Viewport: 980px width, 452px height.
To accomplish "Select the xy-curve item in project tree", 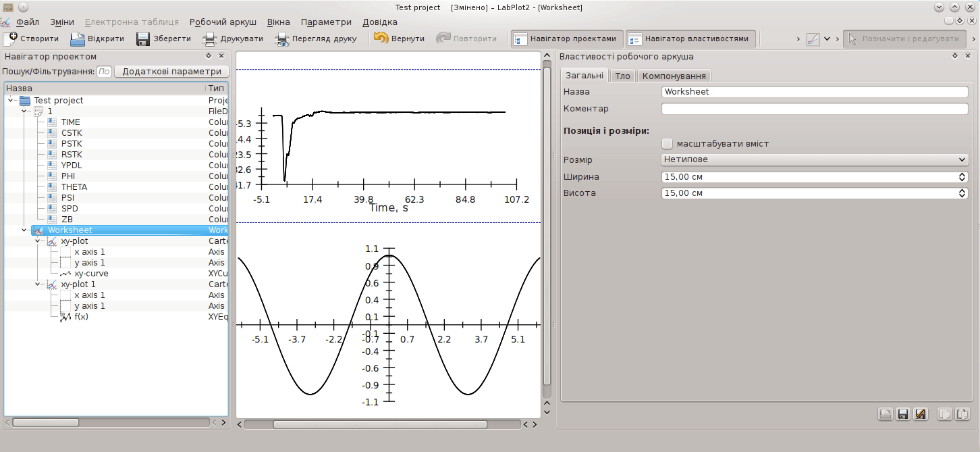I will pyautogui.click(x=91, y=274).
